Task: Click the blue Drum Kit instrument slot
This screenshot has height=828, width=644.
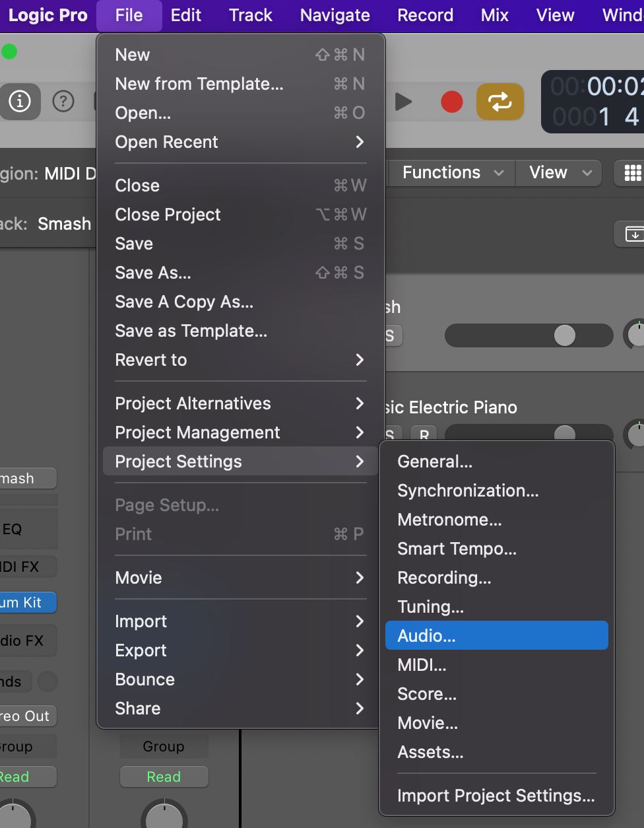Action: pos(28,602)
